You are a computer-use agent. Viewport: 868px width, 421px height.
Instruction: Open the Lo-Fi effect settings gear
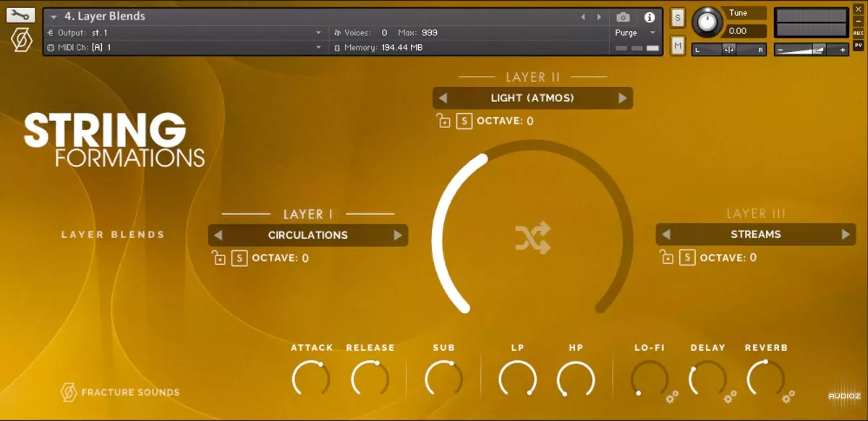672,396
